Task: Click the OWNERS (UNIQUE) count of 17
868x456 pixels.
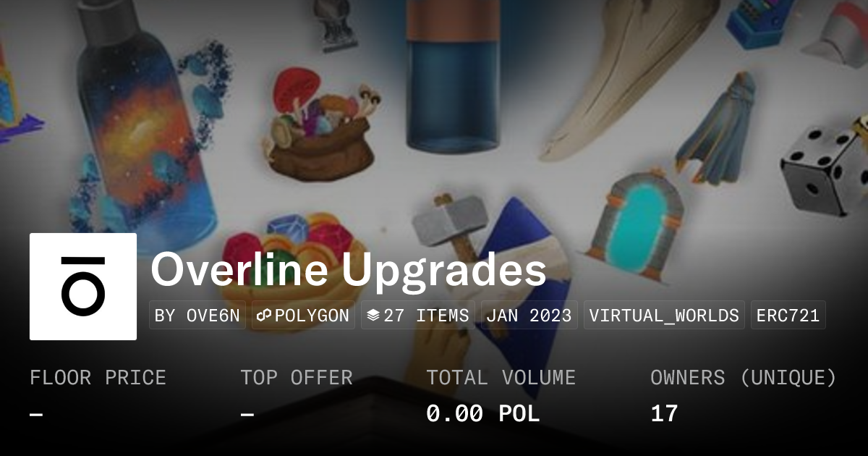Action: [x=664, y=414]
